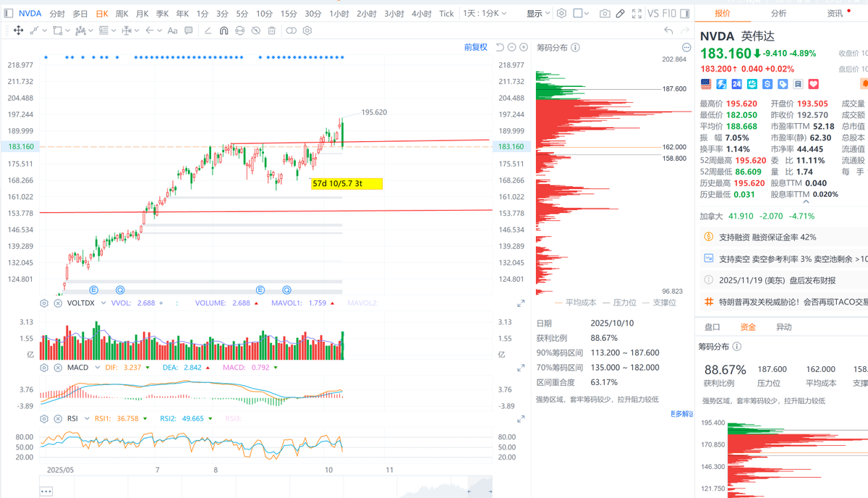Take a chart screenshot with camera icon

[x=605, y=14]
